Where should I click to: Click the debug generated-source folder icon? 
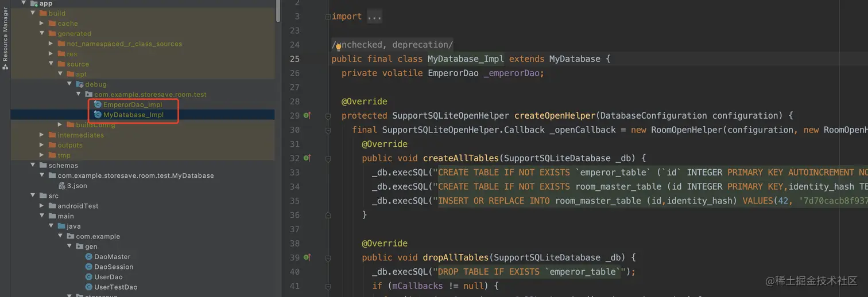(x=80, y=84)
